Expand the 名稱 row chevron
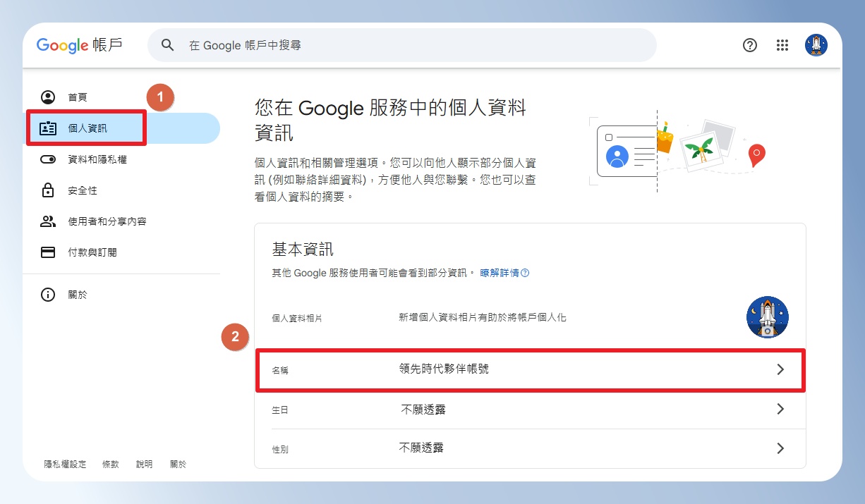Image resolution: width=865 pixels, height=504 pixels. [780, 369]
